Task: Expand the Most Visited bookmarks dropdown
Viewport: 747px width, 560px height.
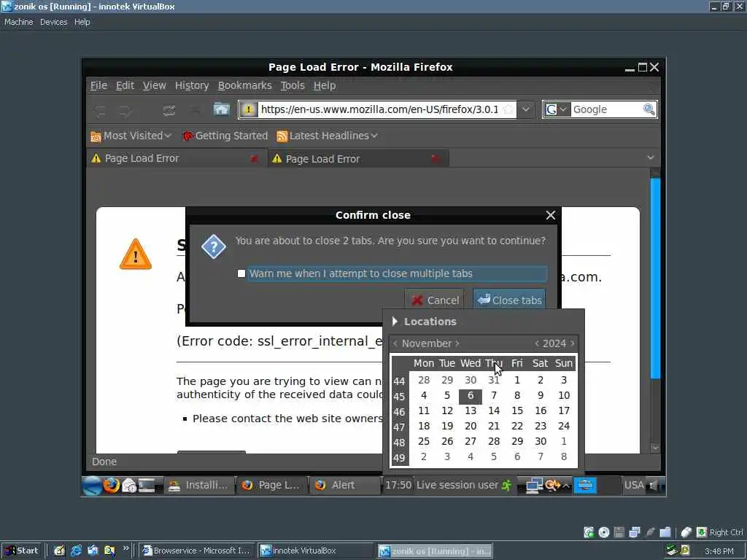Action: coord(168,136)
